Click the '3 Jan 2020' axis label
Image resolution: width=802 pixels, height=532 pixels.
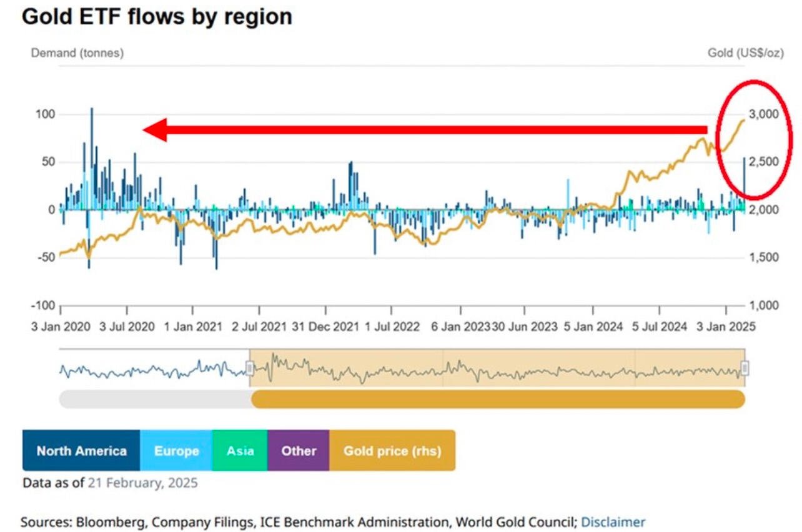click(x=60, y=327)
